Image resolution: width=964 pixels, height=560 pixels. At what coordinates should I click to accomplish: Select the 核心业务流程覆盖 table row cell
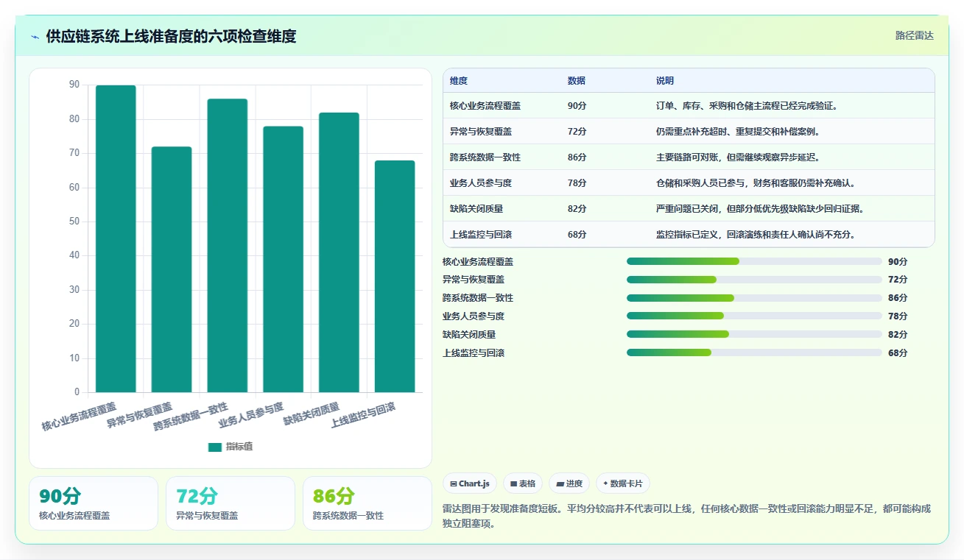coord(485,106)
